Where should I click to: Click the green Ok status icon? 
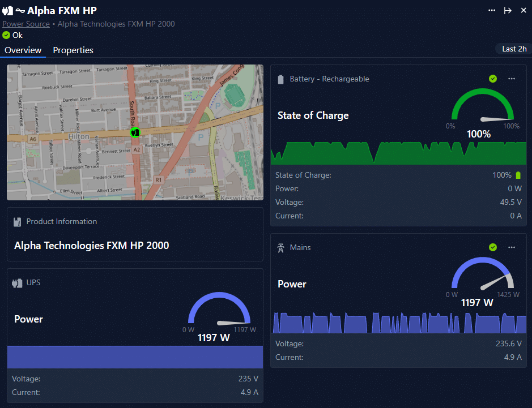tap(6, 35)
